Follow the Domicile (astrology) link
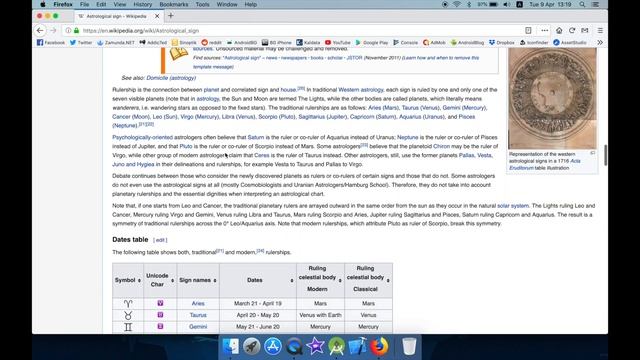 (x=171, y=78)
